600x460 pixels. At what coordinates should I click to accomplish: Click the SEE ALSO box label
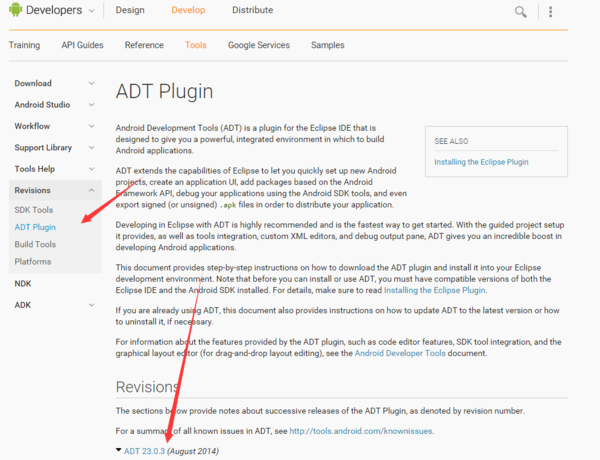(451, 141)
